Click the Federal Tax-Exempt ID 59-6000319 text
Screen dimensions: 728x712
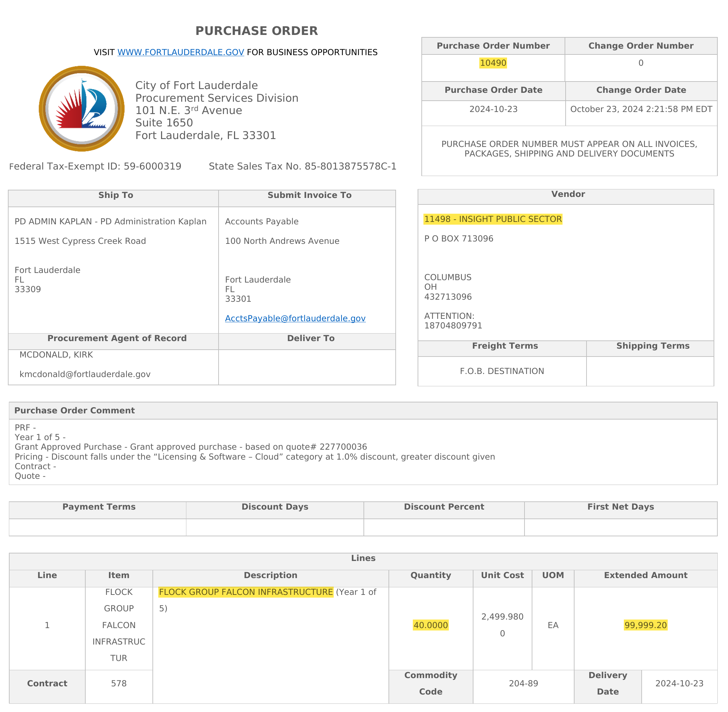[x=95, y=166]
